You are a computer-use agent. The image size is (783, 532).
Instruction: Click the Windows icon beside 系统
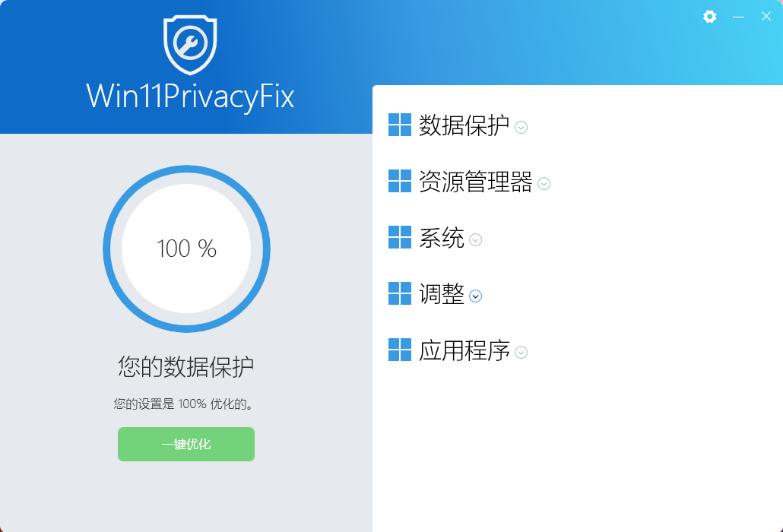(x=400, y=237)
